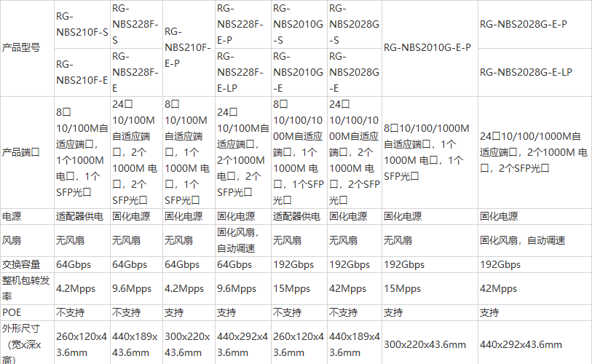This screenshot has width=592, height=364.
Task: Select the 整机包转发率 row header
Action: 26,288
